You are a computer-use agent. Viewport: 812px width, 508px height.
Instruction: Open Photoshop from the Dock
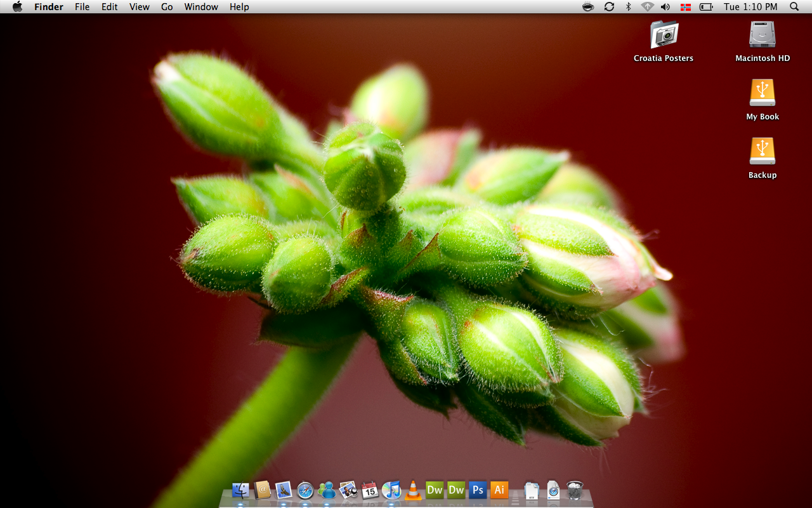pos(478,490)
